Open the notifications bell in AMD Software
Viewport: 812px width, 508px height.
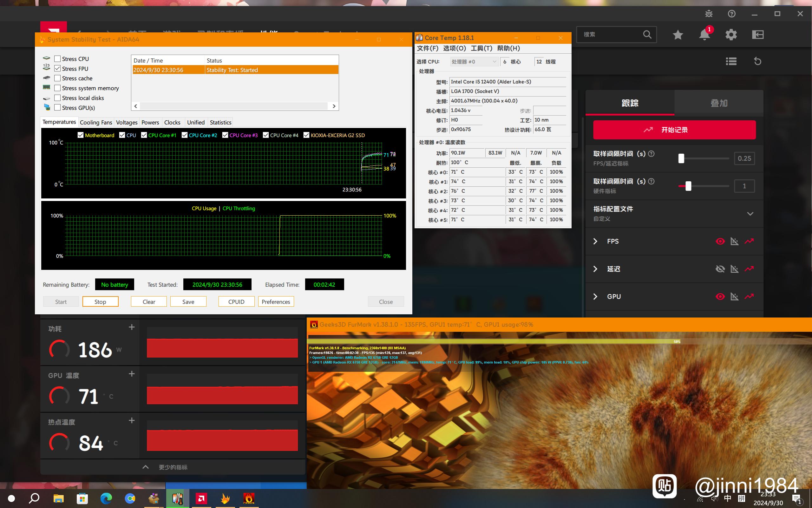704,35
